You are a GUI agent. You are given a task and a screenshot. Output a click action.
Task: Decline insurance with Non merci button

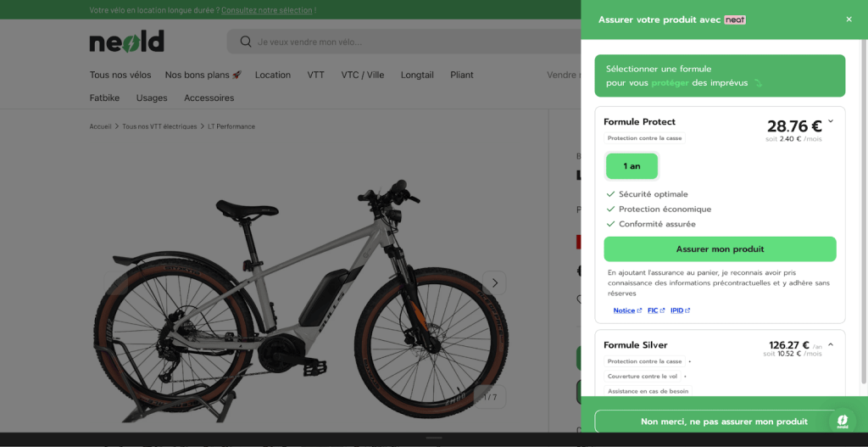pyautogui.click(x=724, y=422)
